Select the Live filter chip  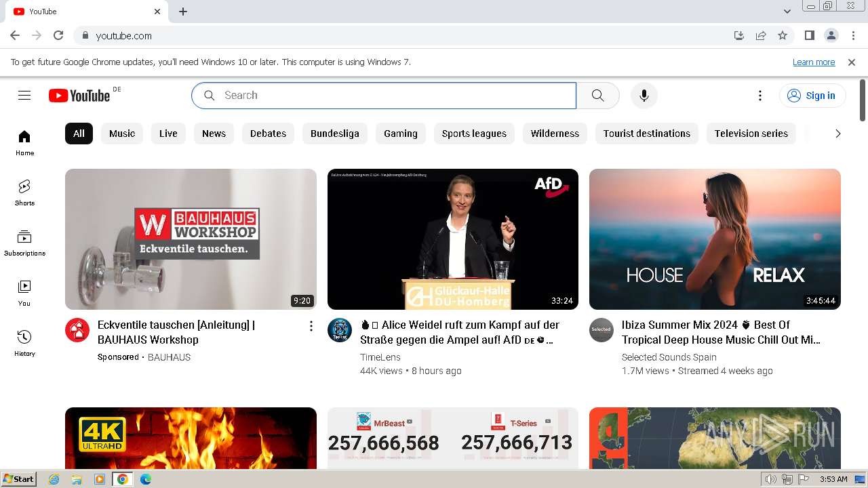click(x=168, y=134)
